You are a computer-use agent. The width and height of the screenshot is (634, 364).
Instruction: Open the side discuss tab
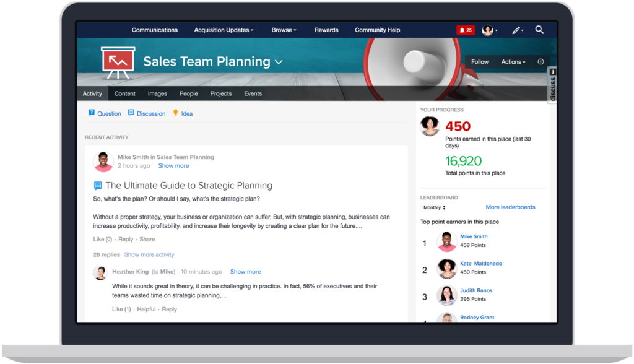pos(552,86)
